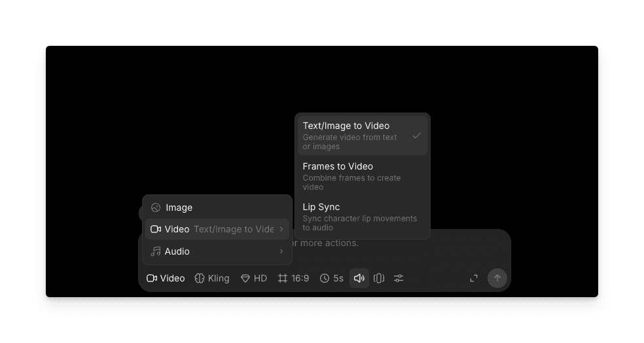Screen dimensions: 644x343
Task: Select Image from the mode menu
Action: click(179, 208)
